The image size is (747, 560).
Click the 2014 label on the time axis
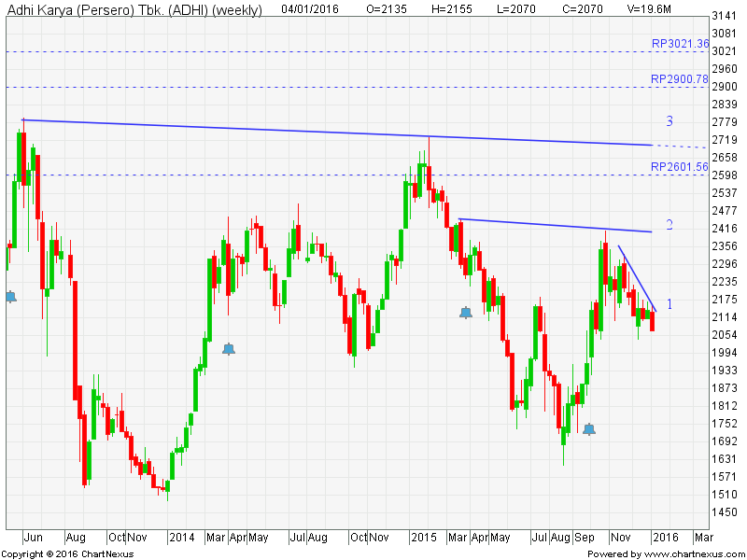180,538
